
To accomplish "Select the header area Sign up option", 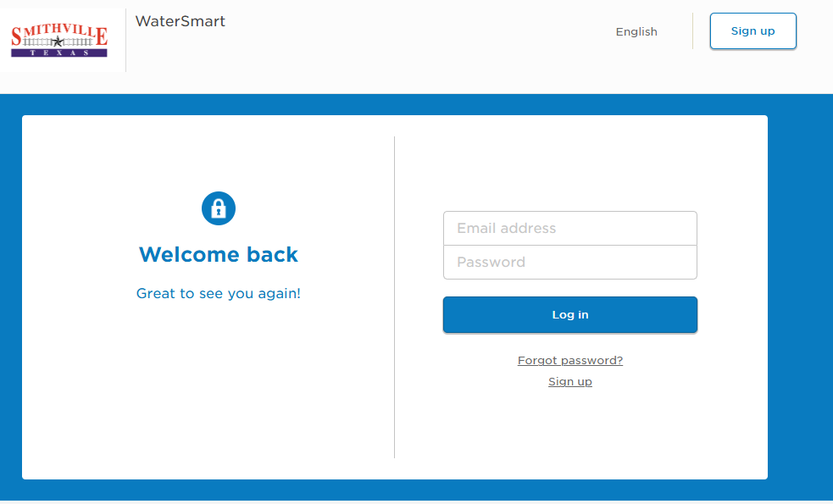I will pyautogui.click(x=752, y=30).
